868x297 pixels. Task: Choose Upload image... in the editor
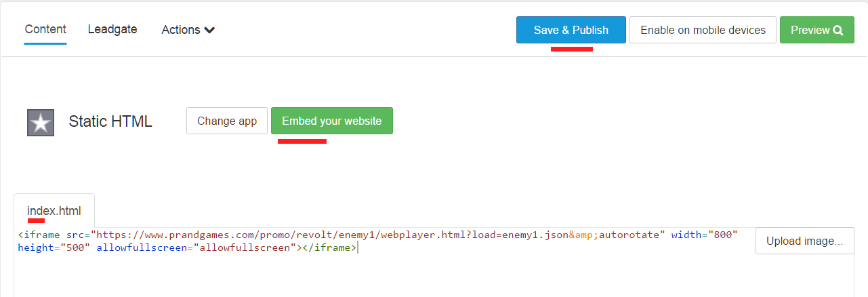pyautogui.click(x=804, y=241)
